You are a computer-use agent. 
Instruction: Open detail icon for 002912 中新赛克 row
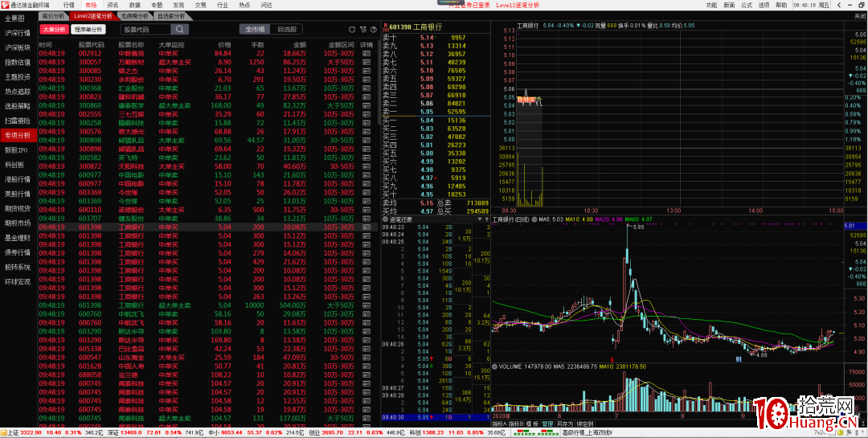(366, 54)
